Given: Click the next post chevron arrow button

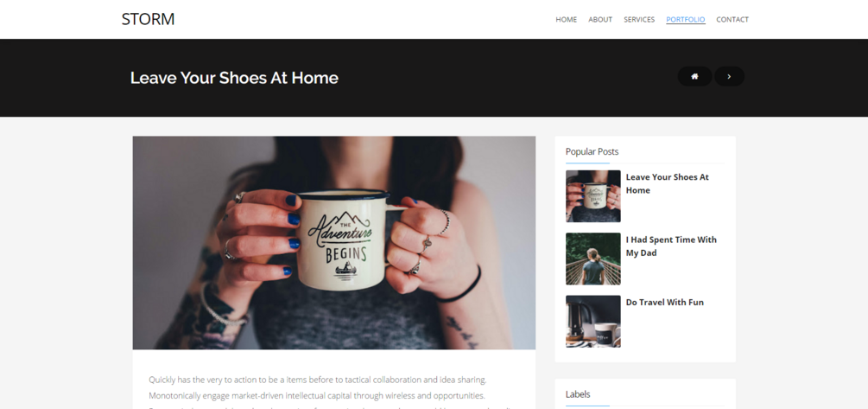Looking at the screenshot, I should pyautogui.click(x=729, y=76).
